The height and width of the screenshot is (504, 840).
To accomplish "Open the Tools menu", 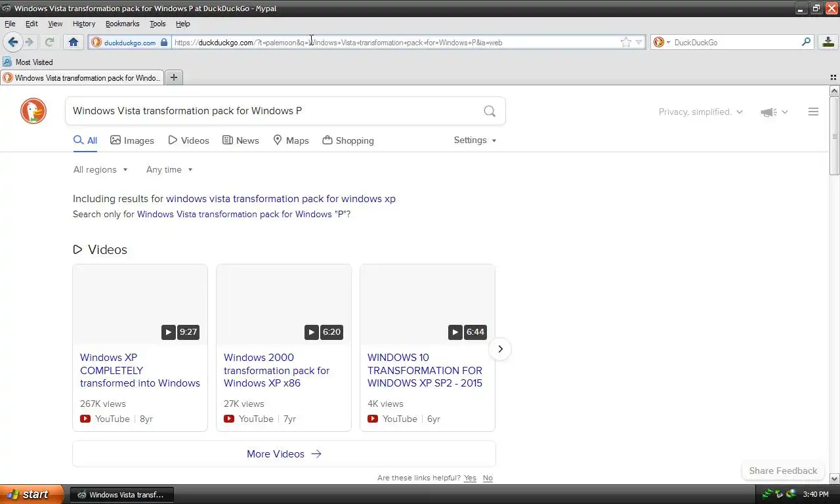I will 157,24.
